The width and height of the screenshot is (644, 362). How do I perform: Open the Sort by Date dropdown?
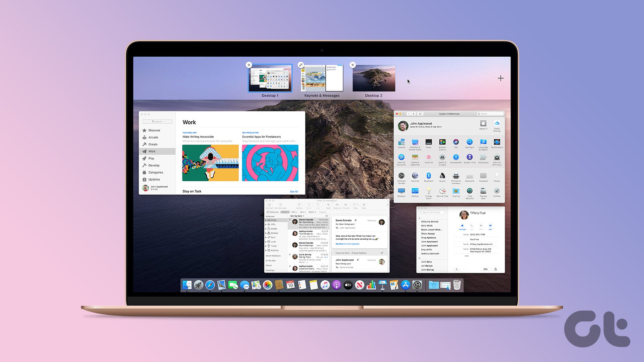(297, 216)
